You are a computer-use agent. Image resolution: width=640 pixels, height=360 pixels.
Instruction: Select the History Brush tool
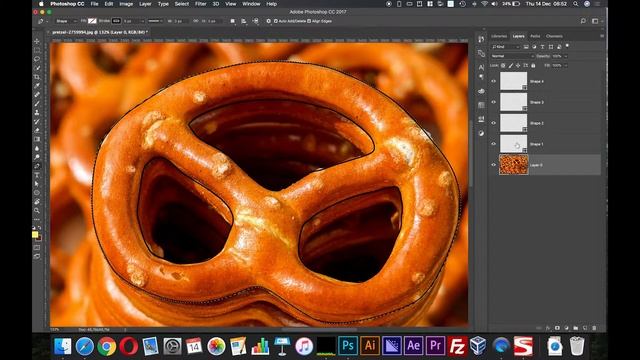[37, 121]
